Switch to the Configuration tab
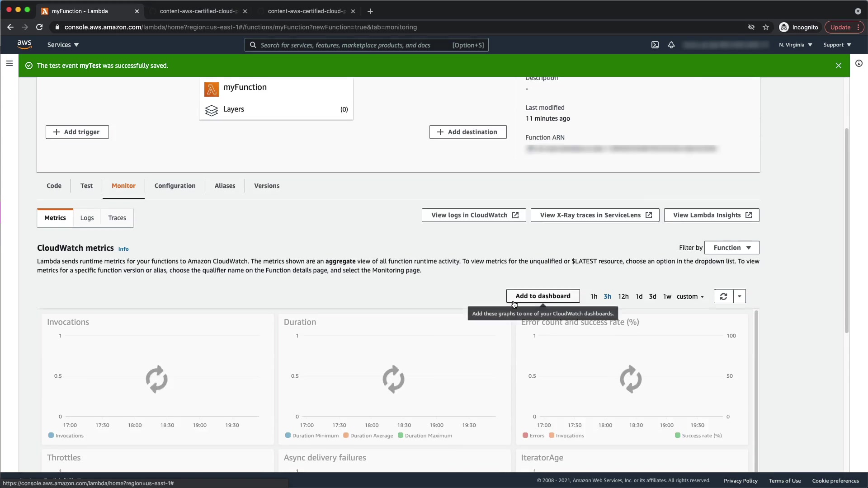This screenshot has width=868, height=488. pos(175,186)
